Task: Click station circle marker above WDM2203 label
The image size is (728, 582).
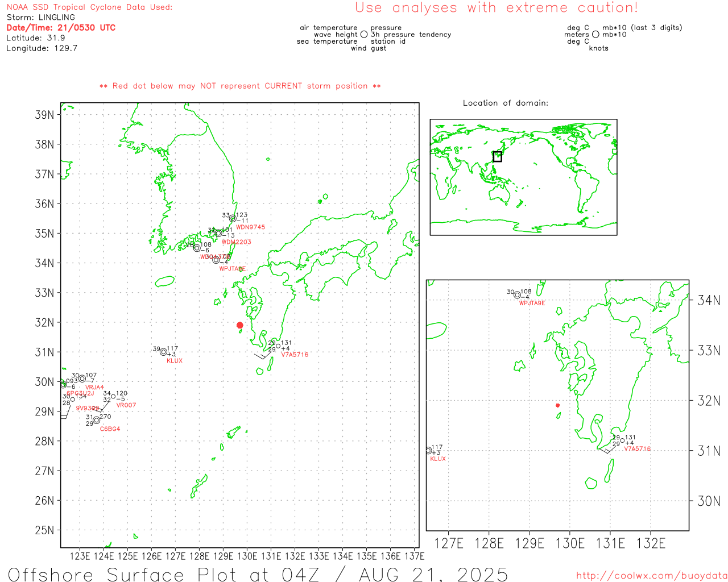Action: [x=218, y=233]
